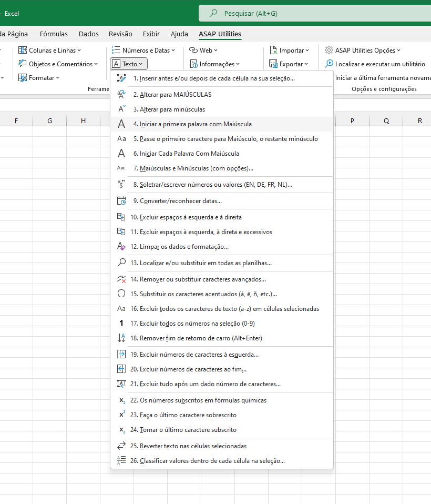
Task: Expand the Números e Datas menu
Action: pos(143,50)
